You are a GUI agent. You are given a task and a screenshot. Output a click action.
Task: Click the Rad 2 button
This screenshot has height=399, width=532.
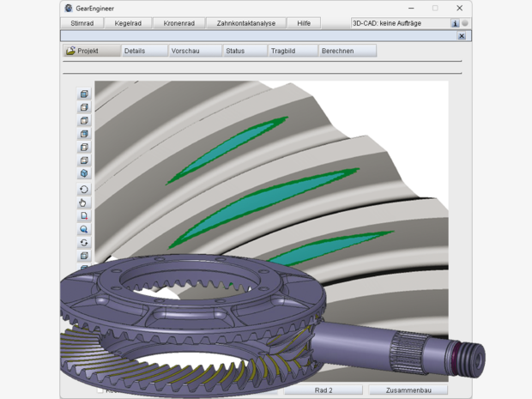323,390
